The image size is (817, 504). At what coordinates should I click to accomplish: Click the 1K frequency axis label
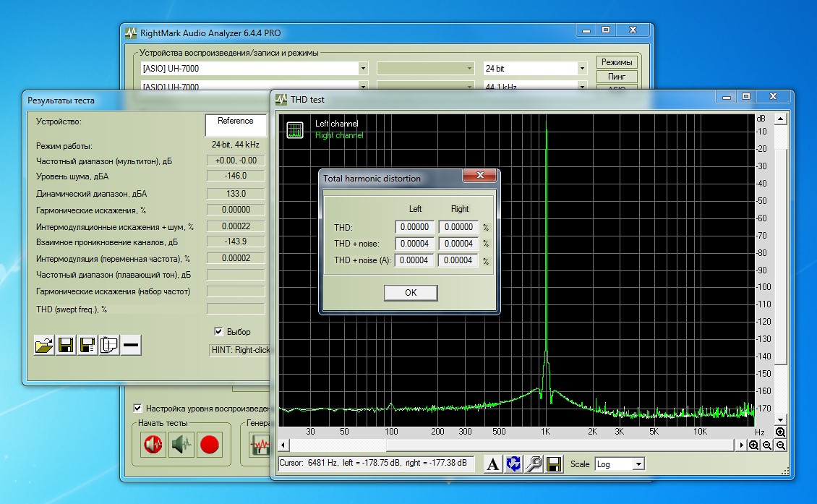click(x=546, y=432)
